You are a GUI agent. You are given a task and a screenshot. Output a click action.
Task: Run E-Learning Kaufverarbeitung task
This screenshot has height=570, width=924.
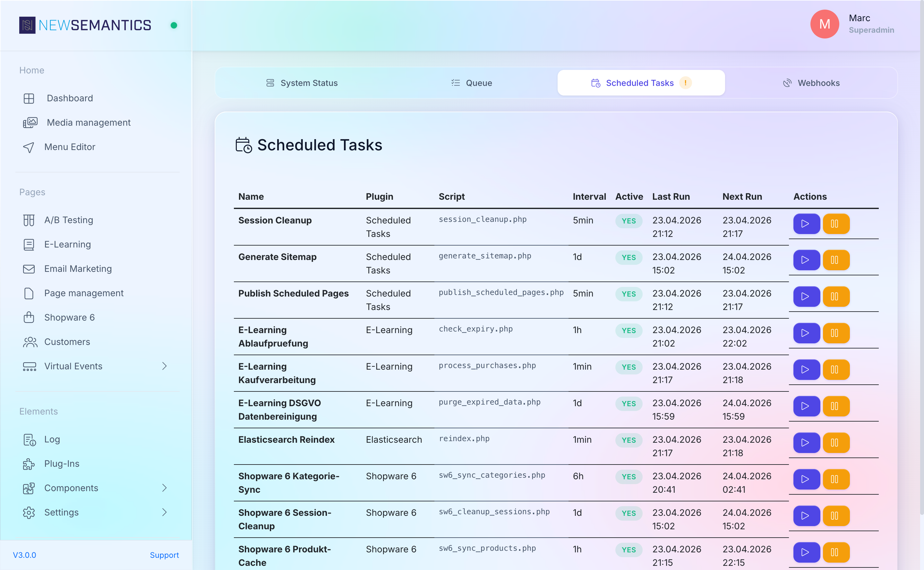pyautogui.click(x=806, y=370)
